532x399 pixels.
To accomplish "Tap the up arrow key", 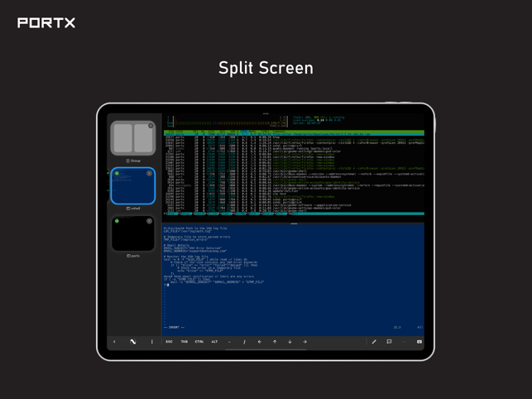I will coord(275,342).
